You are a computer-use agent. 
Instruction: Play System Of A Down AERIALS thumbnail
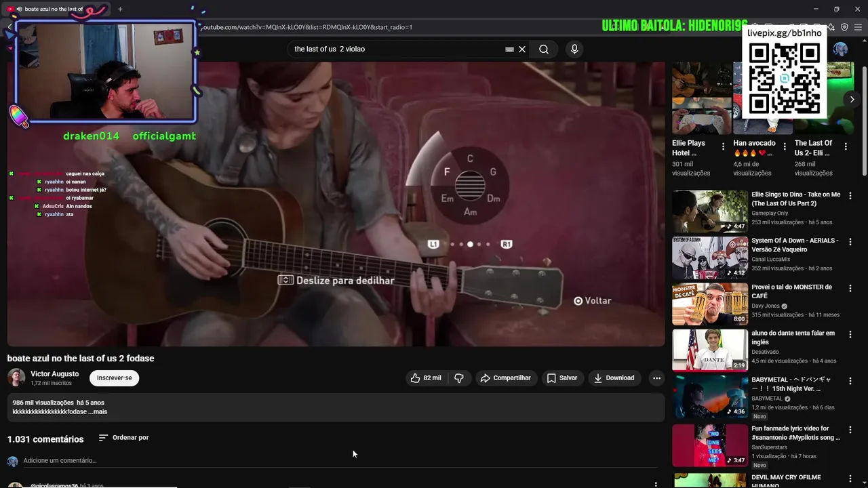tap(710, 258)
